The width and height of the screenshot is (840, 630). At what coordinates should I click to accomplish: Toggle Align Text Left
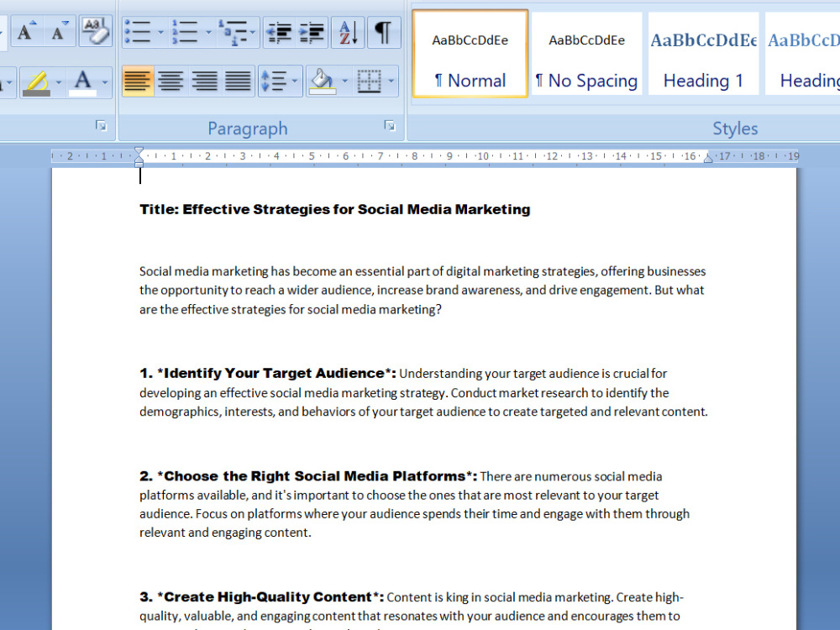139,81
